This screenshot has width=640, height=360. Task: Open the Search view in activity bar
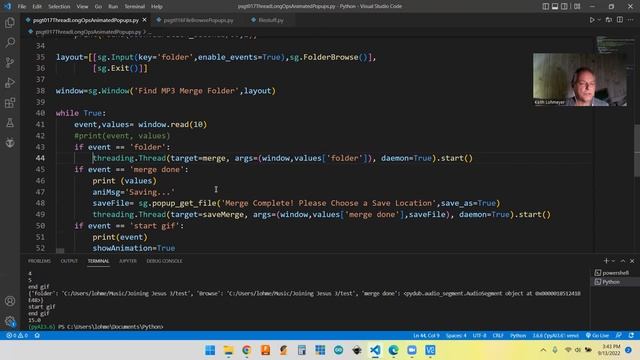click(x=10, y=42)
